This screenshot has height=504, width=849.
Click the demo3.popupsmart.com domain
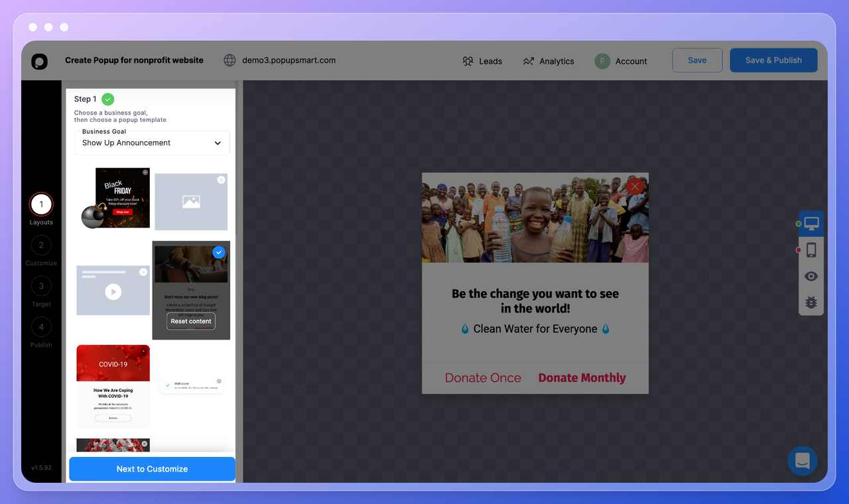289,60
